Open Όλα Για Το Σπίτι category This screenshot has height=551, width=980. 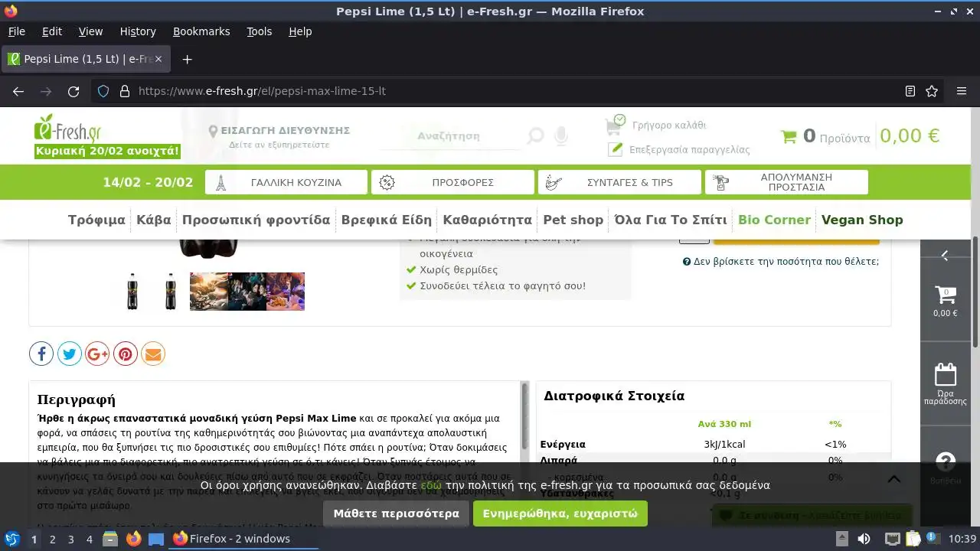[671, 220]
